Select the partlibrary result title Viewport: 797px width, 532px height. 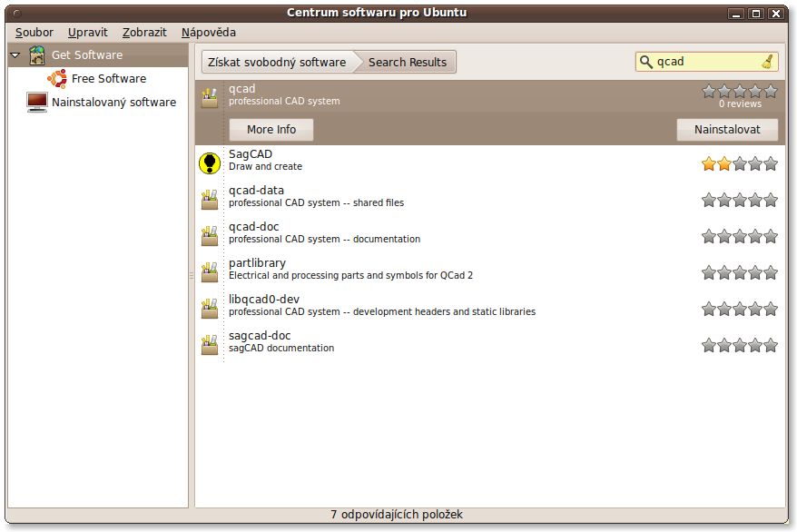point(257,263)
